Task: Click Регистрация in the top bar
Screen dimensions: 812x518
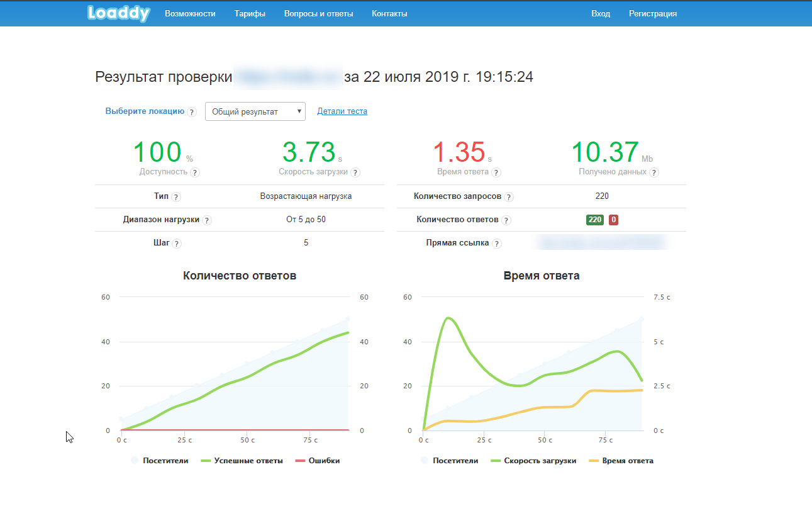Action: (653, 13)
